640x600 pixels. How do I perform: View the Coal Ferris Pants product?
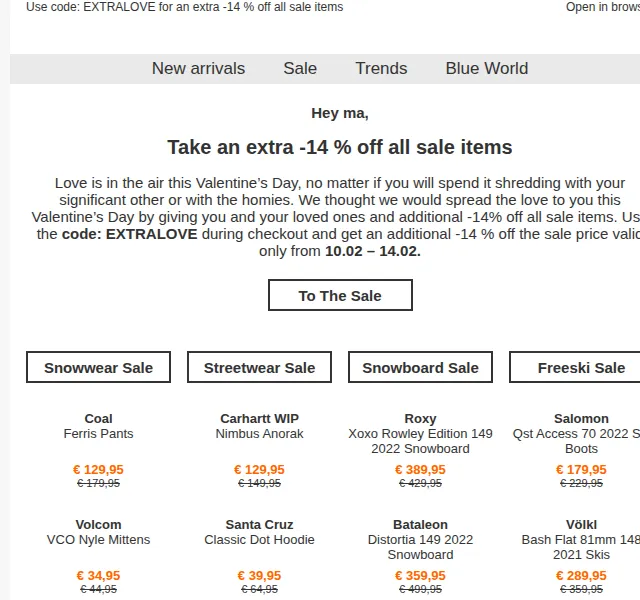98,426
